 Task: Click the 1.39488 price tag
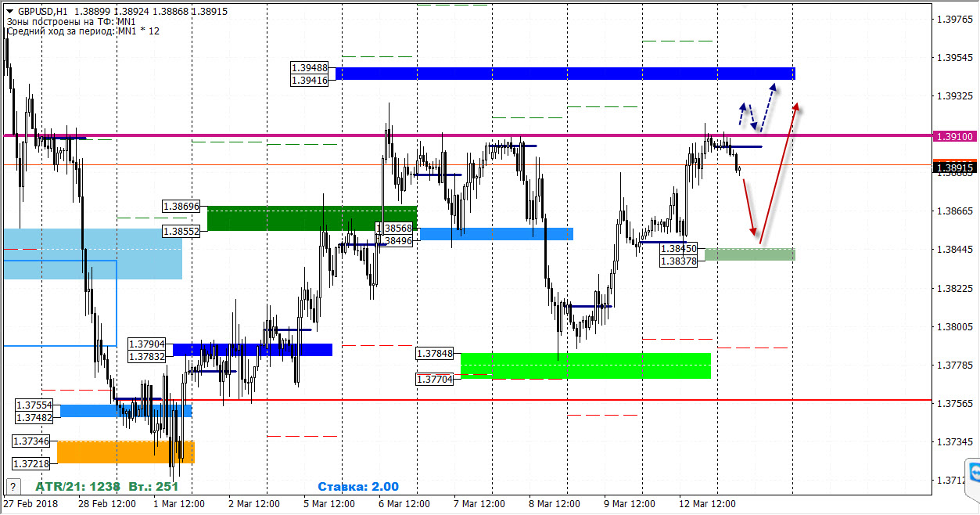pyautogui.click(x=310, y=68)
